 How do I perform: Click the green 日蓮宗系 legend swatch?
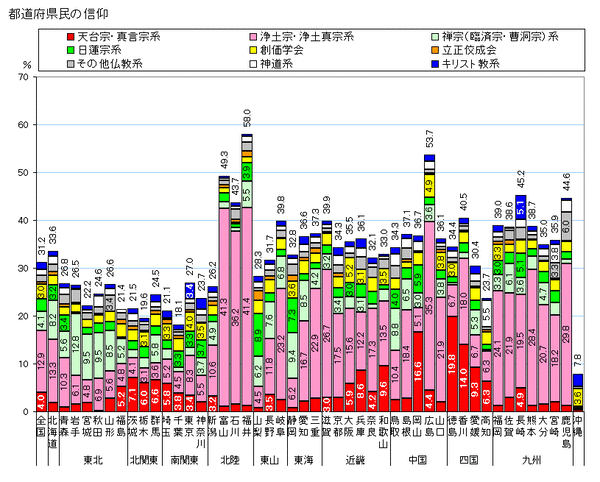[x=70, y=50]
